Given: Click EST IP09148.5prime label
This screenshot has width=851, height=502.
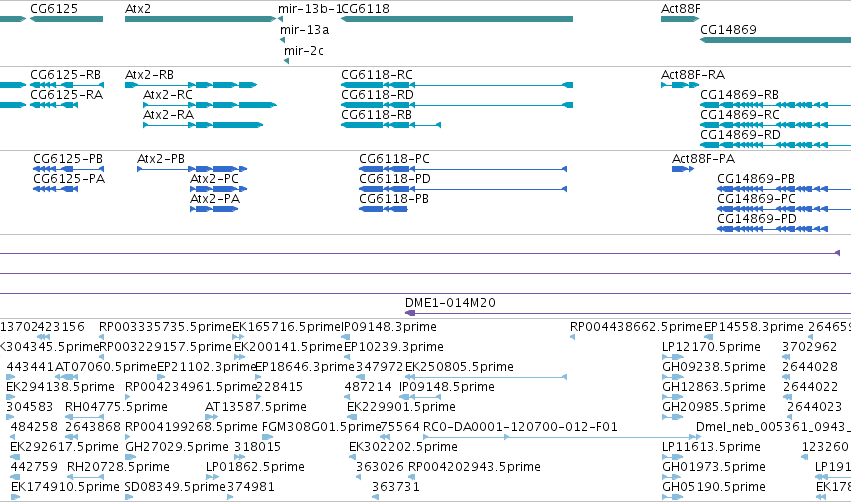Looking at the screenshot, I should coord(447,387).
